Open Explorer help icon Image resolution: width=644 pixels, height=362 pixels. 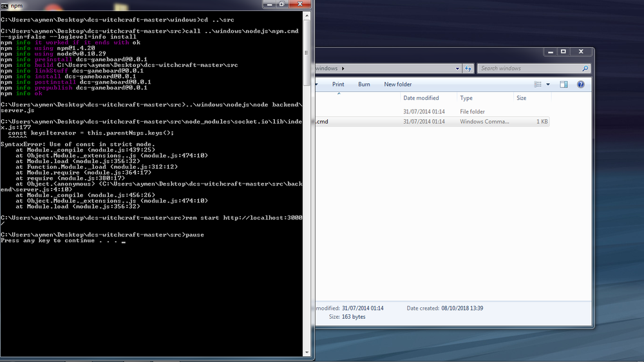point(581,84)
